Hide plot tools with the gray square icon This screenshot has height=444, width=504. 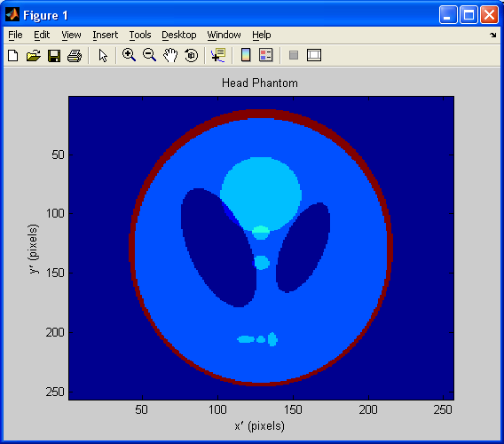click(x=294, y=55)
